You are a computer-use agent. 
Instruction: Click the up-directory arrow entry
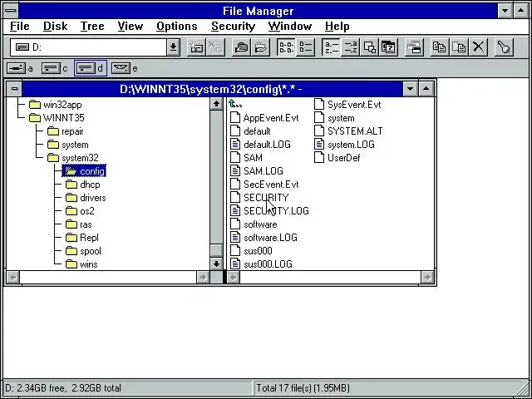235,104
